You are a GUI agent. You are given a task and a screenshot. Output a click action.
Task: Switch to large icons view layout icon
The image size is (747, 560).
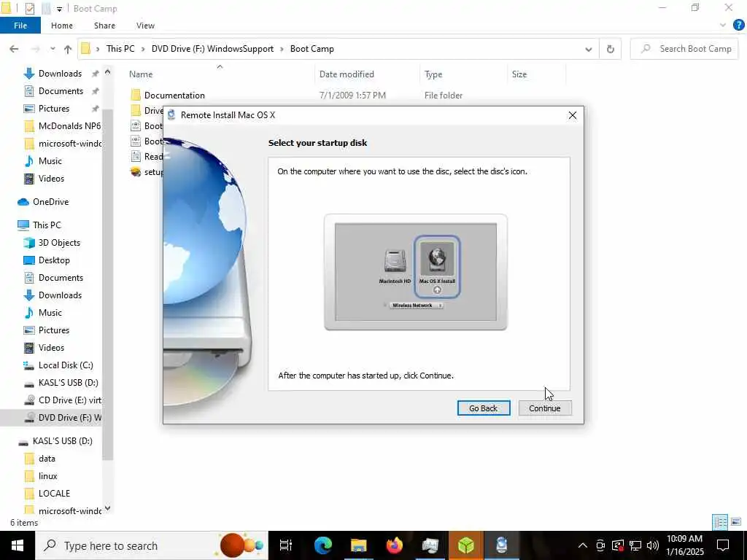click(x=736, y=522)
